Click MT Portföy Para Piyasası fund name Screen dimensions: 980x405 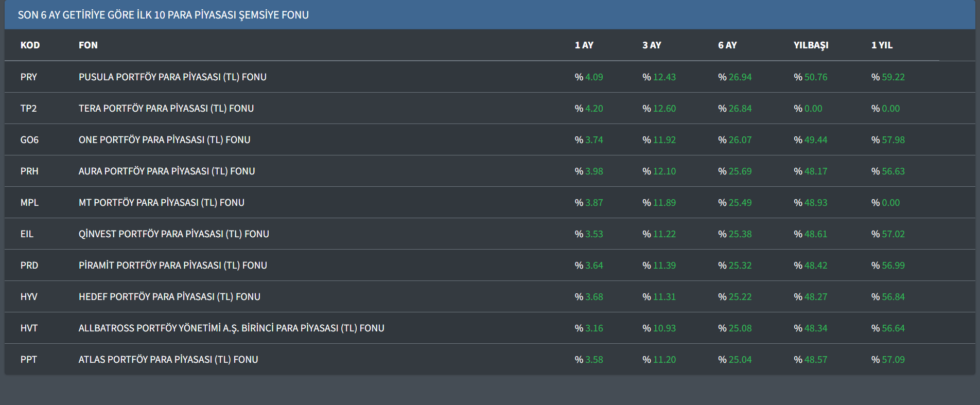(x=161, y=203)
